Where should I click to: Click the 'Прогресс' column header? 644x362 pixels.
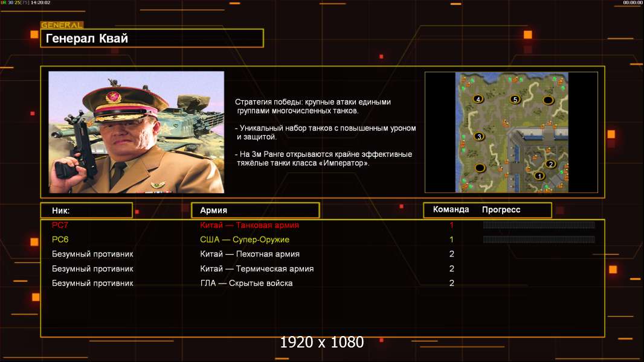(x=501, y=210)
